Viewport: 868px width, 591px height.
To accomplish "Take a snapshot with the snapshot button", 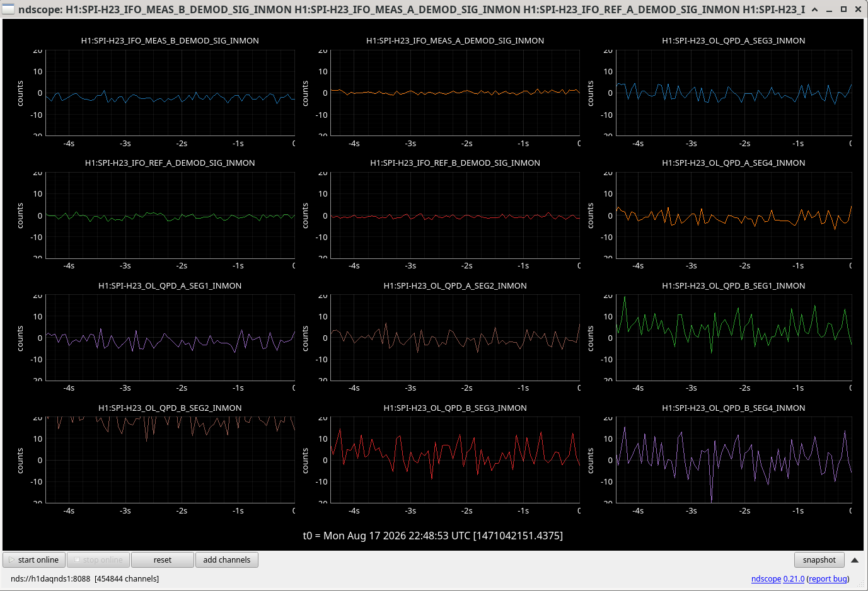I will [819, 559].
